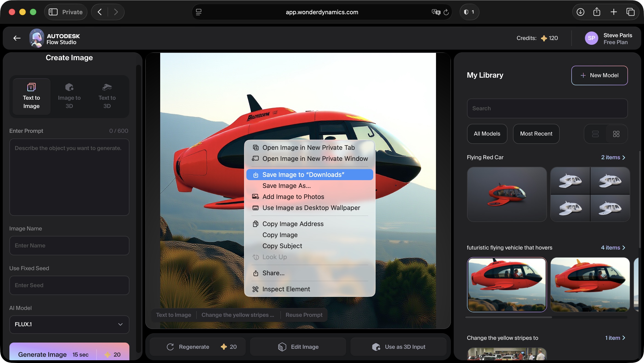Toggle the Safari sidebar panel icon

point(53,12)
